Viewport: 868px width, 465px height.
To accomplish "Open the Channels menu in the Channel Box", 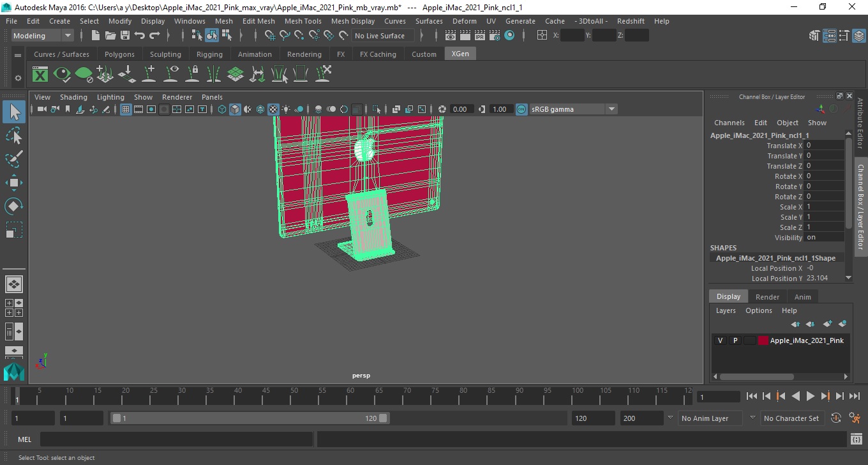I will 729,123.
